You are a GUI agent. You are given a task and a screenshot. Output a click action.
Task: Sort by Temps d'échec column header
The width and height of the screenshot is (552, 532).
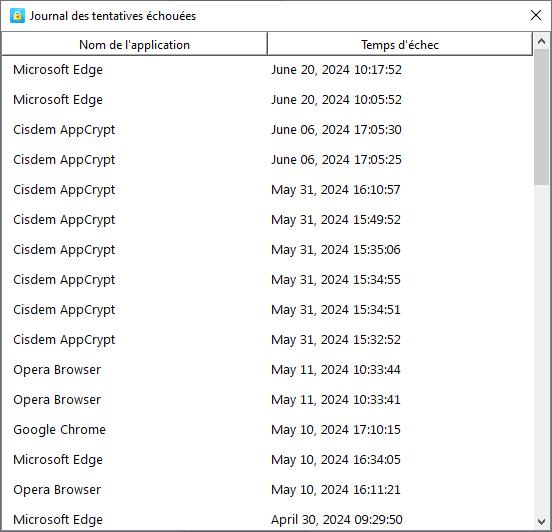click(x=400, y=45)
